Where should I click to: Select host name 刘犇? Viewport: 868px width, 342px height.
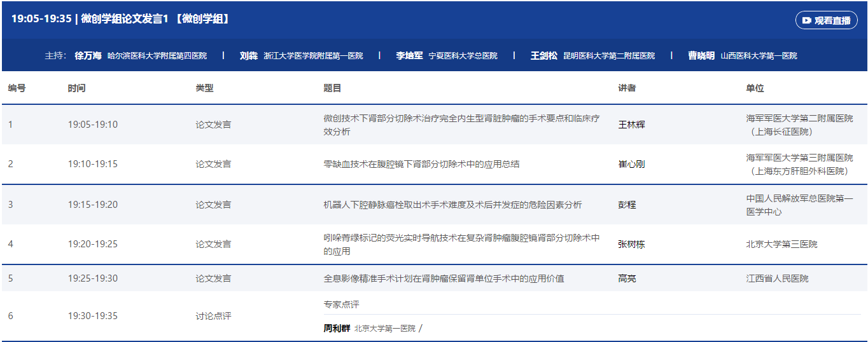tap(249, 56)
